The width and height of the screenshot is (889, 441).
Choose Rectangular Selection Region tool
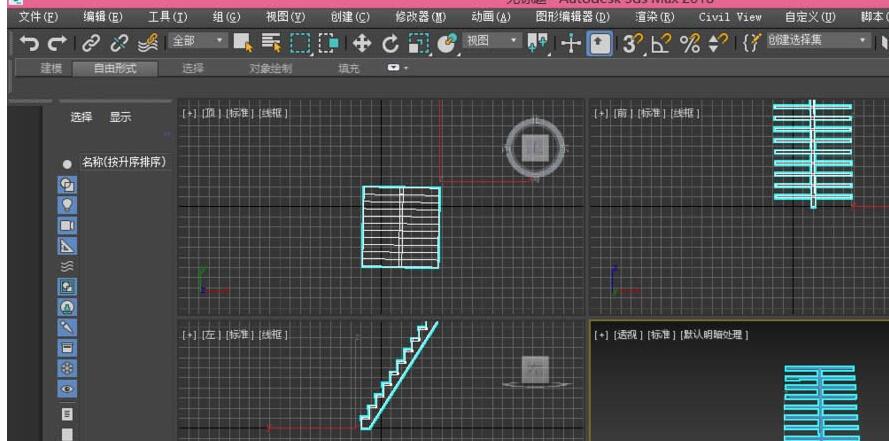[x=300, y=44]
